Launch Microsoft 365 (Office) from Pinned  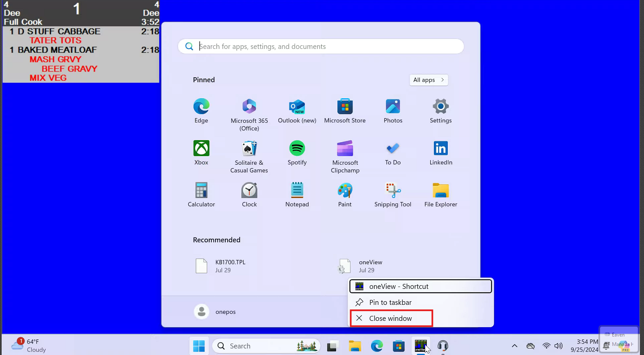[x=249, y=115]
